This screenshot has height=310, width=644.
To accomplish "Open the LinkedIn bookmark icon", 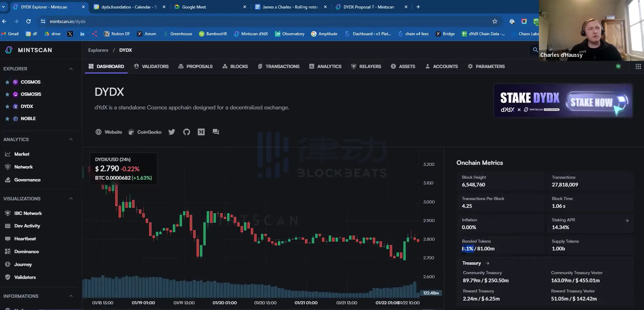I will tap(82, 34).
